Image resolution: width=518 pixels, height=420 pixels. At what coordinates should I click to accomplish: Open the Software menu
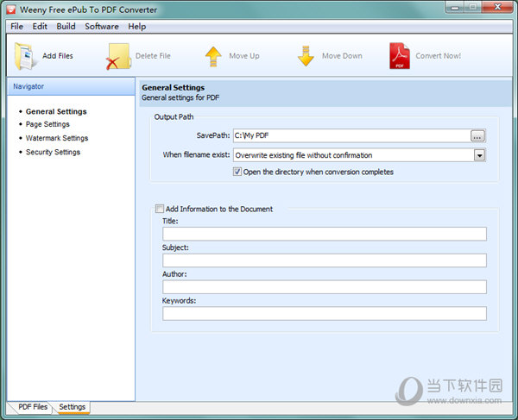pos(102,27)
